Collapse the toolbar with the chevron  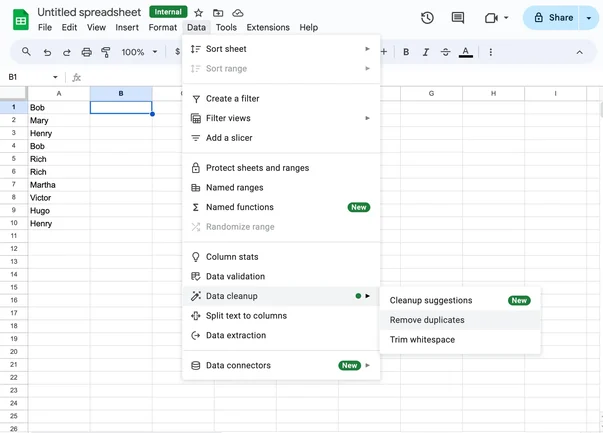click(579, 52)
